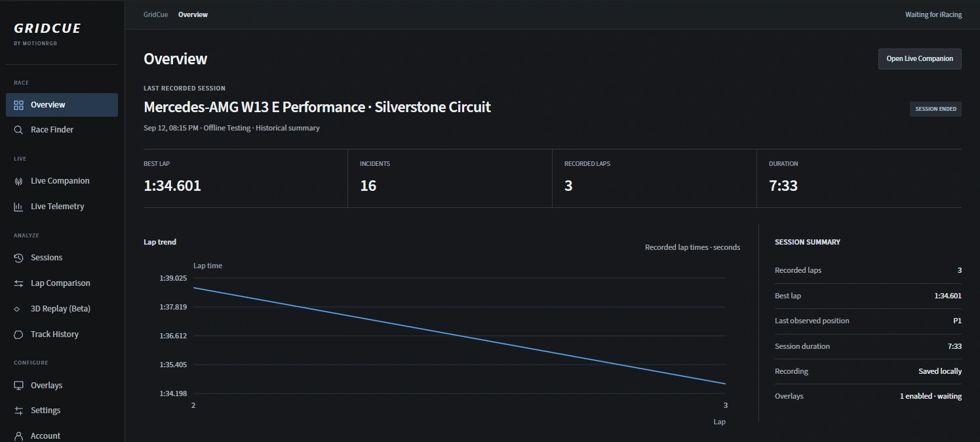Open the Settings page
The width and height of the screenshot is (980, 442).
[x=62, y=411]
